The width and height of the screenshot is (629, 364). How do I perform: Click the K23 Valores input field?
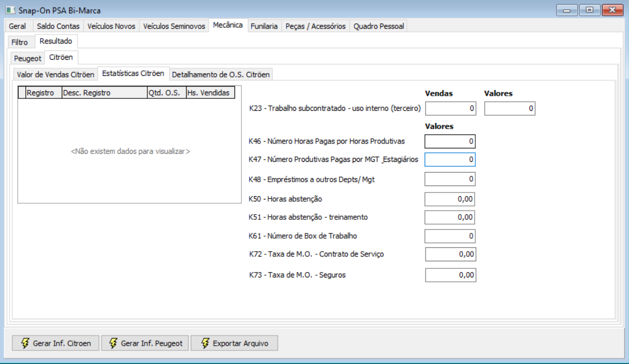[x=510, y=109]
